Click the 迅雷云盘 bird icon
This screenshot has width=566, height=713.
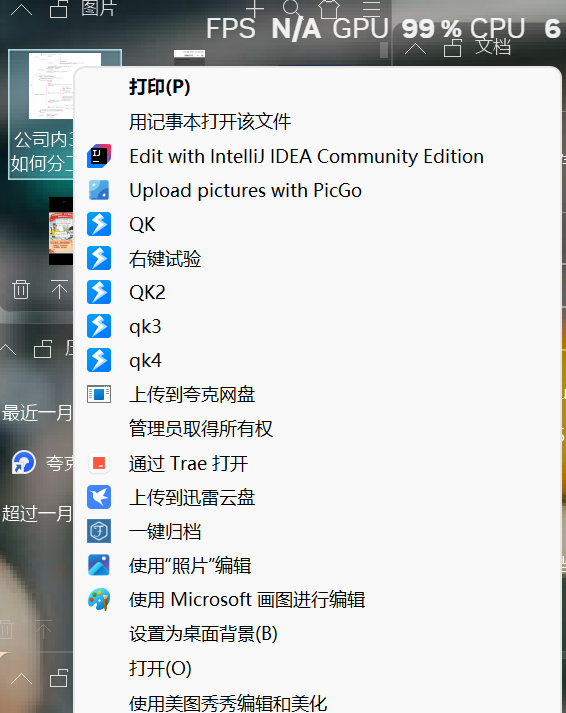pos(99,497)
